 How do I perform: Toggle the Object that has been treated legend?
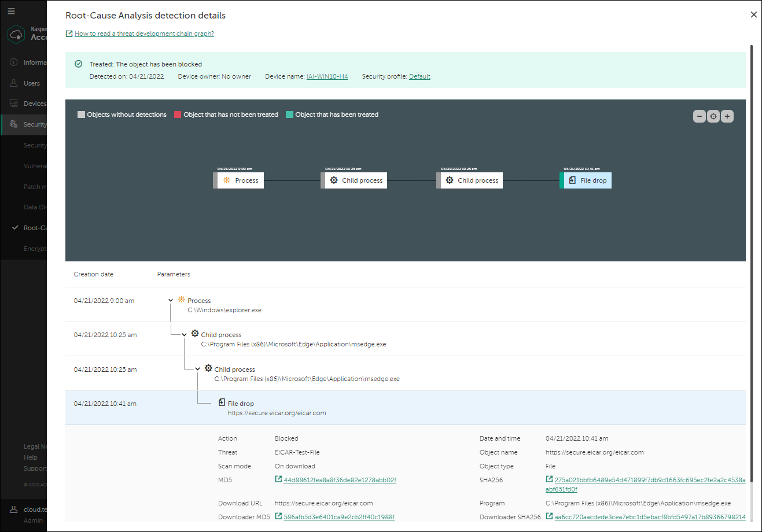click(x=289, y=114)
